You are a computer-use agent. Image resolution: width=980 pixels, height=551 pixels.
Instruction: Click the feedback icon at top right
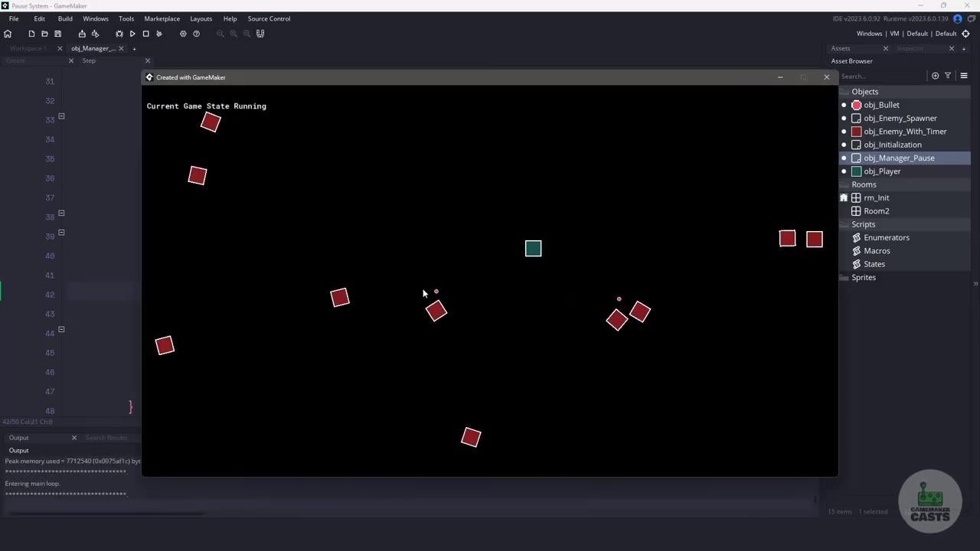pyautogui.click(x=972, y=18)
